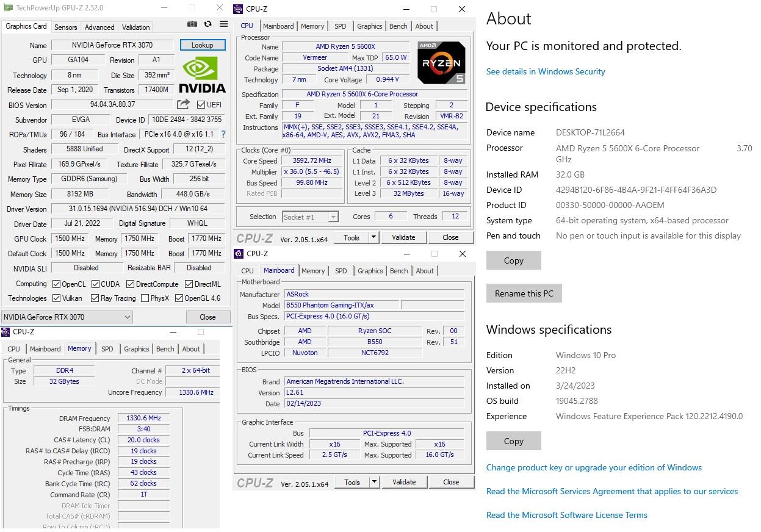
Task: Open the Socket #1 selection dropdown
Action: coord(310,217)
